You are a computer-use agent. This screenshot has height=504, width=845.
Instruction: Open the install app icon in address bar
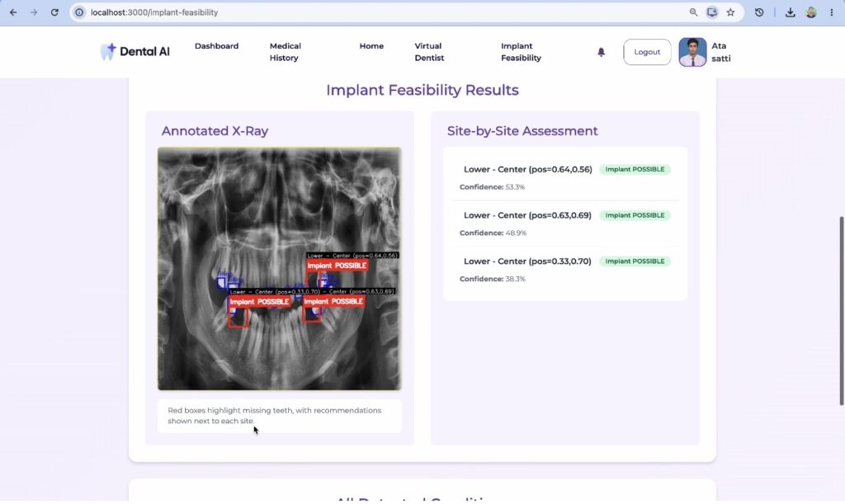[712, 12]
